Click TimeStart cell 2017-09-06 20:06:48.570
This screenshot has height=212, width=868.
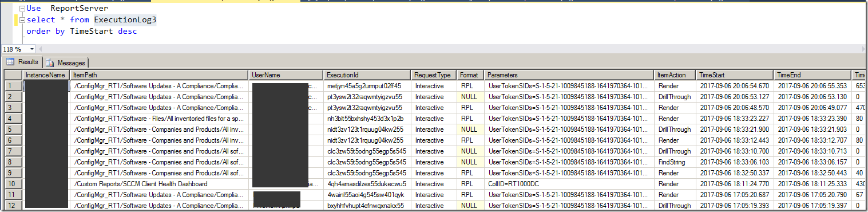(x=735, y=108)
